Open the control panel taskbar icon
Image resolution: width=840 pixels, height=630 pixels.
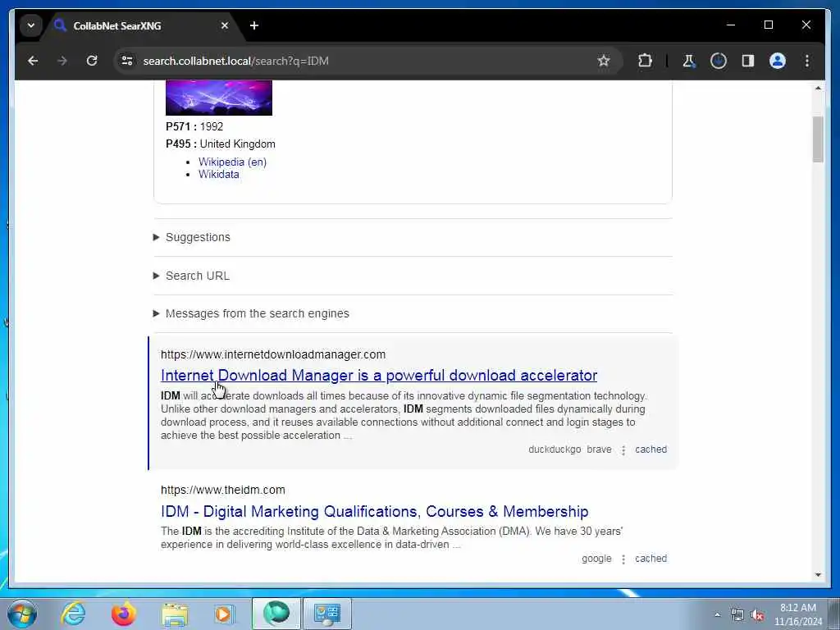pyautogui.click(x=327, y=614)
